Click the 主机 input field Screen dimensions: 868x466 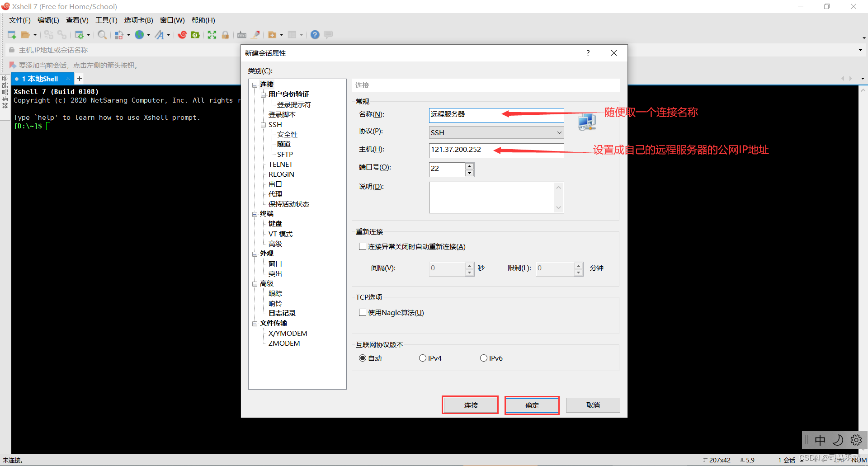(496, 150)
